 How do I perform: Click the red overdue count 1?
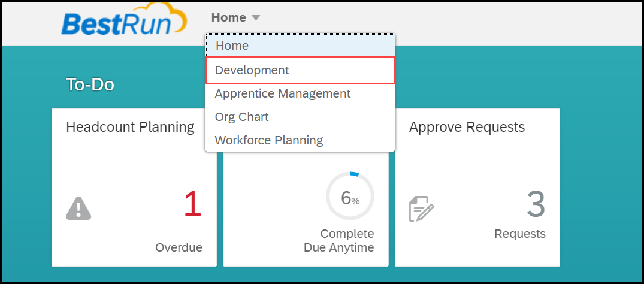193,204
